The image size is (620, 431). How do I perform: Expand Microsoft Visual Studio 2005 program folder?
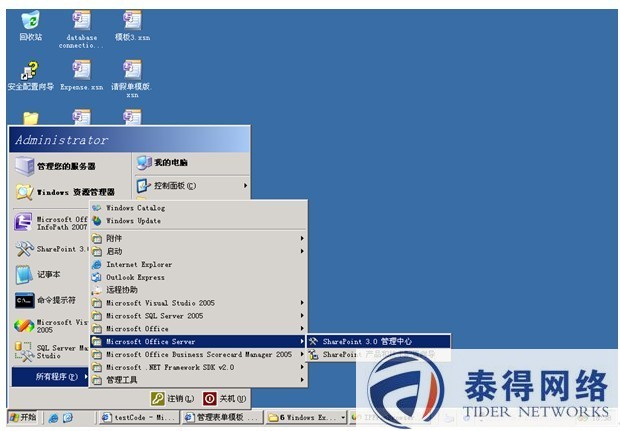(198, 303)
